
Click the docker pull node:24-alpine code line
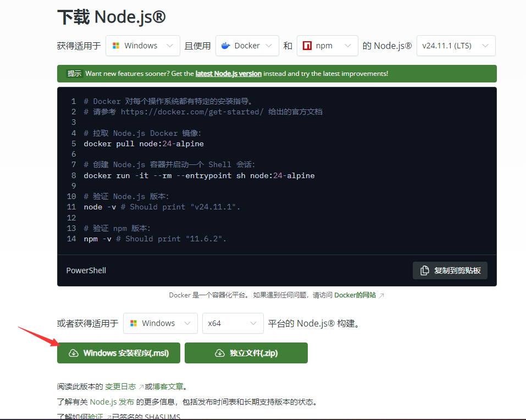point(143,143)
